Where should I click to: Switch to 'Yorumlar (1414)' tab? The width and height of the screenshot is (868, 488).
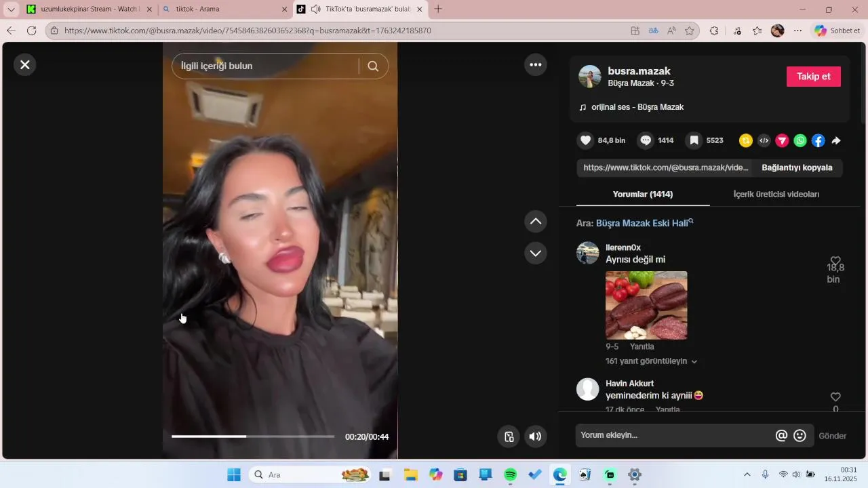coord(643,195)
